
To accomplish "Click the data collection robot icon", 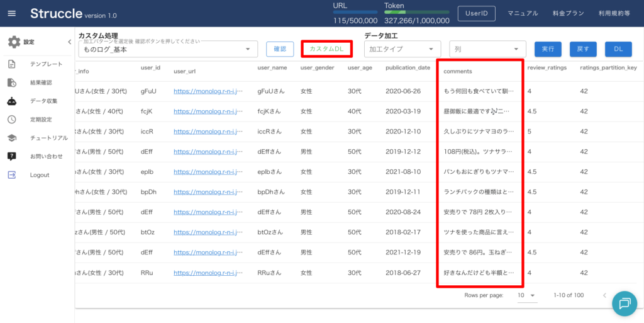I will (x=11, y=101).
